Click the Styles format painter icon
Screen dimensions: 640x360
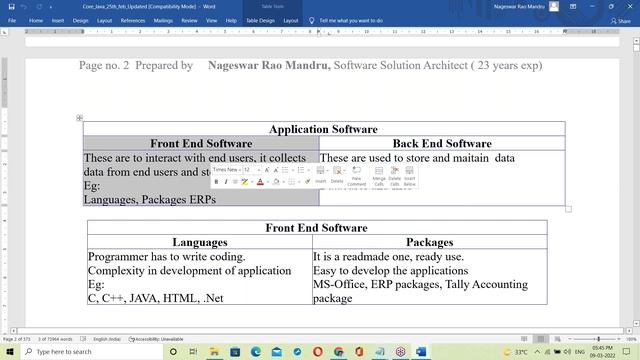308,182
